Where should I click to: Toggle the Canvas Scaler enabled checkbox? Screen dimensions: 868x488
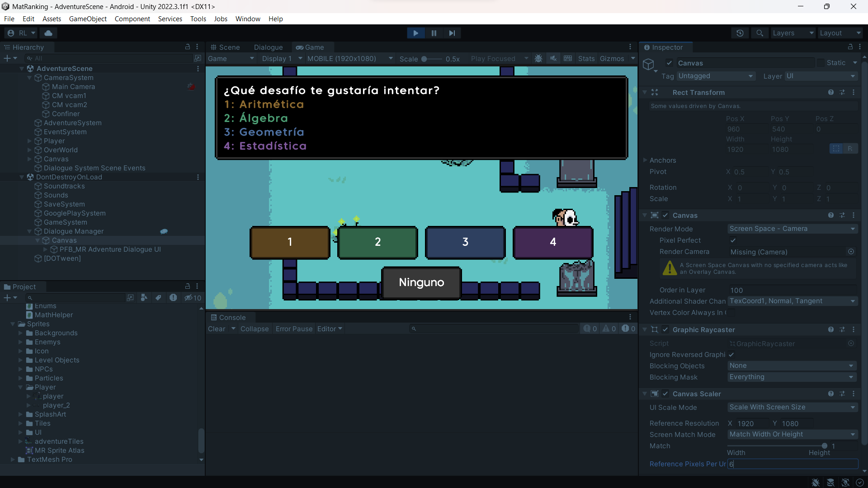(665, 394)
